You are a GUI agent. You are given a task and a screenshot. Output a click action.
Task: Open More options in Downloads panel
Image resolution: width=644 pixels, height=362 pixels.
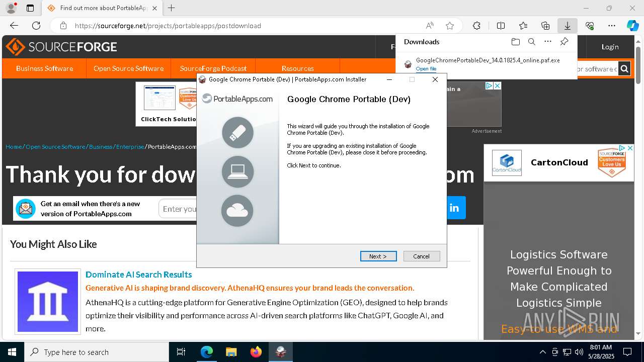click(548, 42)
